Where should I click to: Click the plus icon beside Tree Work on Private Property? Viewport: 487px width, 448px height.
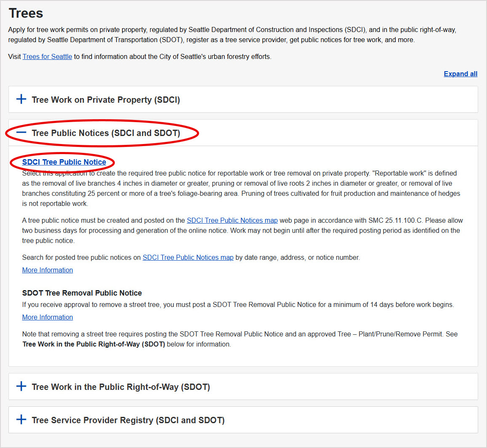21,100
